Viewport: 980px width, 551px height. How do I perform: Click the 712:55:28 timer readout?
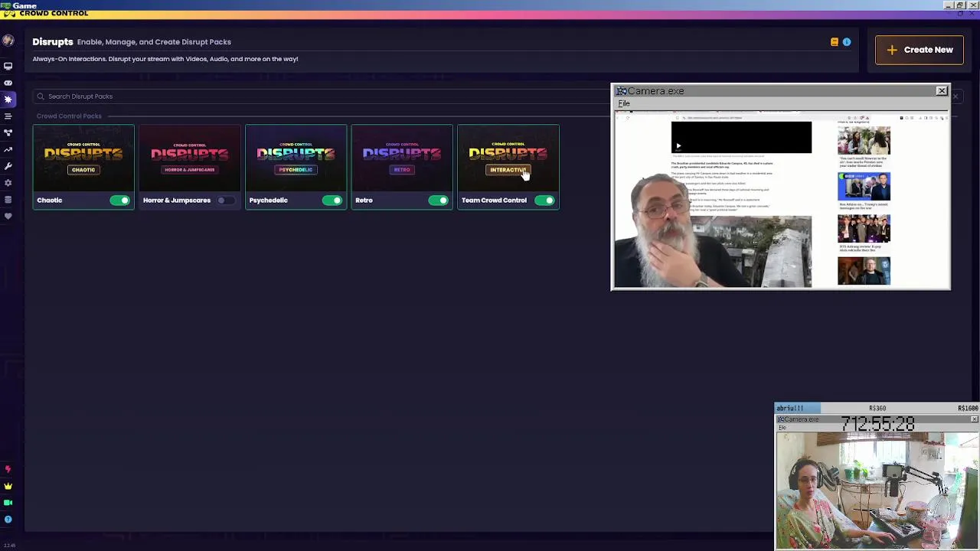pos(877,424)
